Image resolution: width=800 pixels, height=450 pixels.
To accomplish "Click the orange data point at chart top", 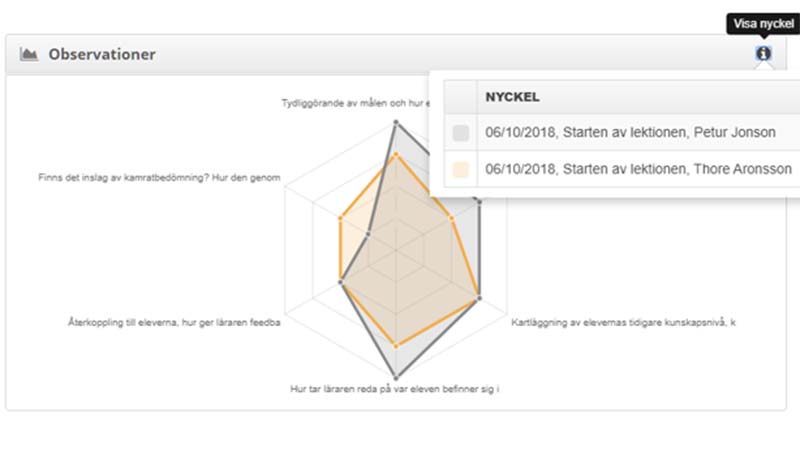I will coord(396,155).
